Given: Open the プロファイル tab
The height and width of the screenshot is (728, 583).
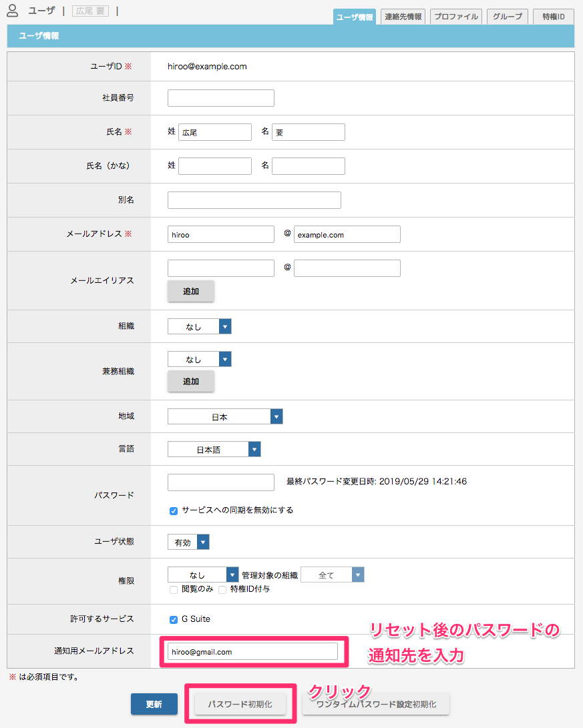Looking at the screenshot, I should [455, 17].
